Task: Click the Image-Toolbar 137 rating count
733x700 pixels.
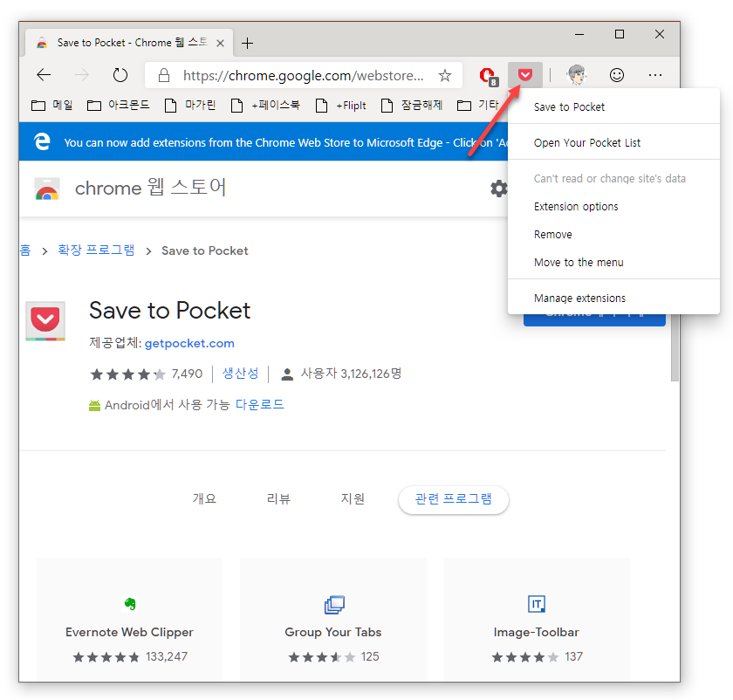Action: pos(573,657)
